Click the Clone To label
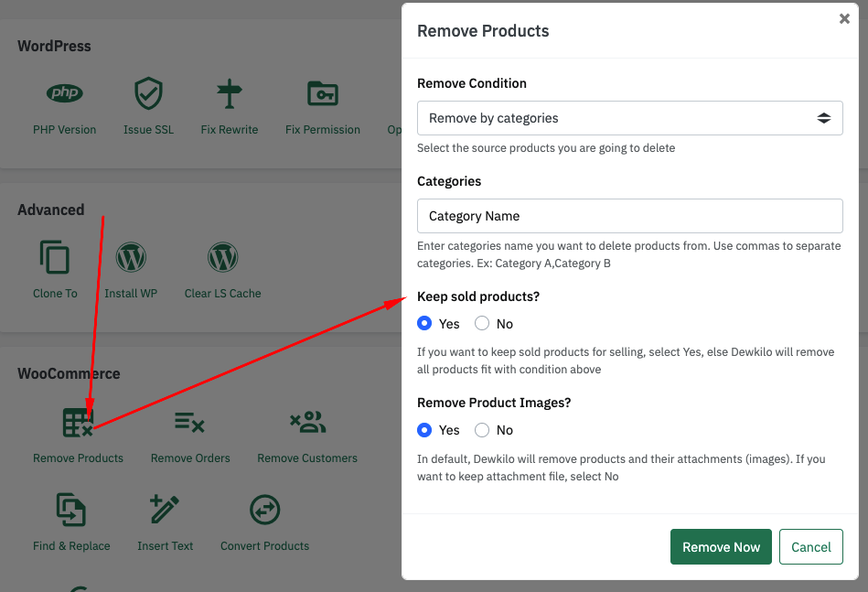The image size is (868, 592). pos(55,294)
